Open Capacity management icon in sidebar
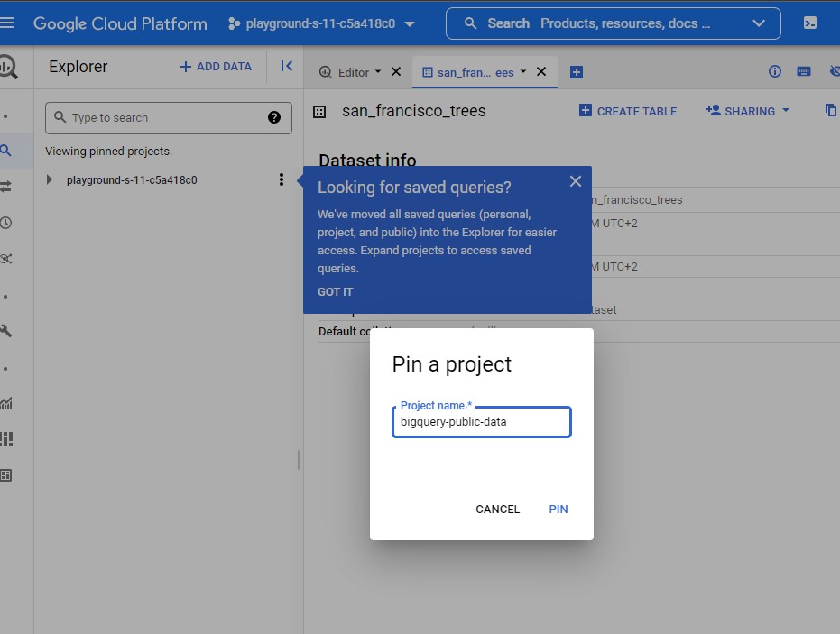This screenshot has width=840, height=634. (6, 439)
